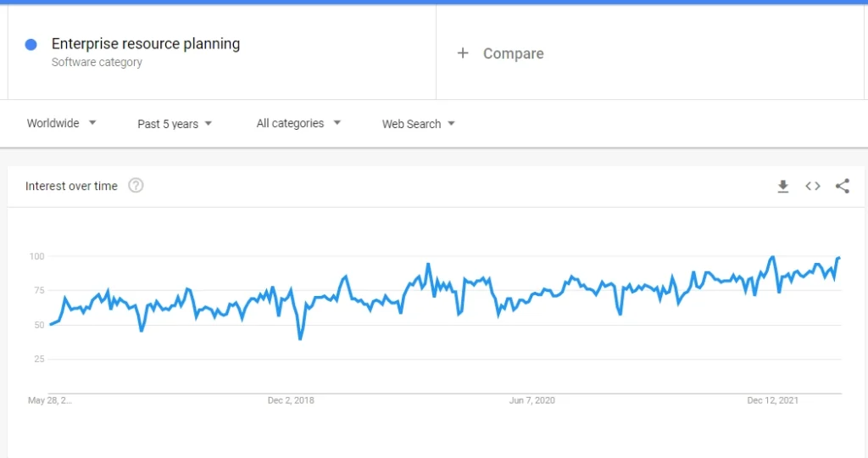The width and height of the screenshot is (868, 458).
Task: Click the blue dot beside Enterprise resource planning
Action: (31, 45)
